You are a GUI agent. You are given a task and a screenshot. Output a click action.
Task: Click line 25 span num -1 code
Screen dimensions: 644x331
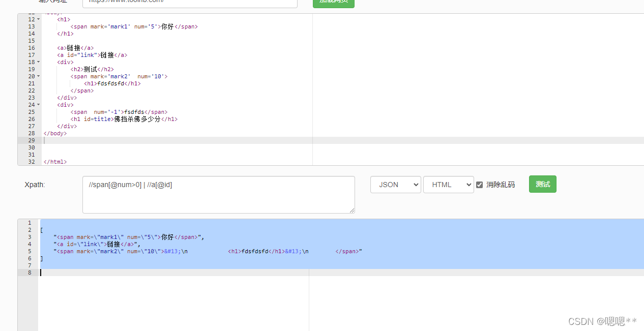click(x=119, y=112)
